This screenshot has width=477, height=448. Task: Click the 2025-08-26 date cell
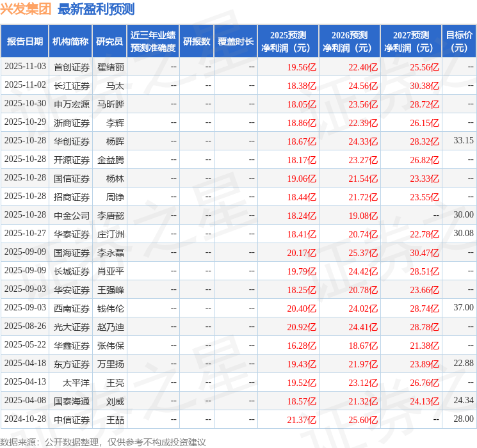tap(25, 326)
